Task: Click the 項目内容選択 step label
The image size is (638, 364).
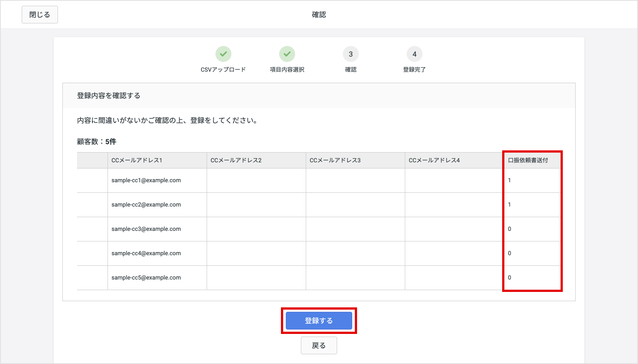Action: point(287,69)
